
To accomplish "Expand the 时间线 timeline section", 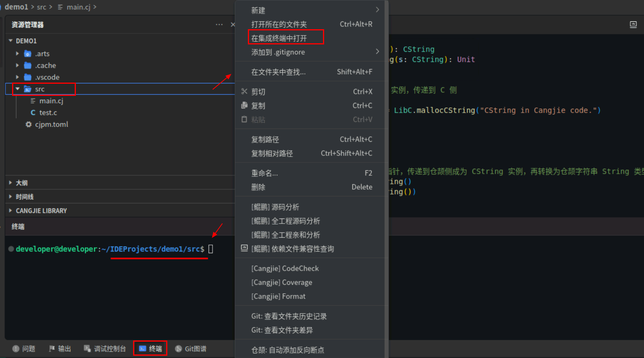I will click(11, 196).
